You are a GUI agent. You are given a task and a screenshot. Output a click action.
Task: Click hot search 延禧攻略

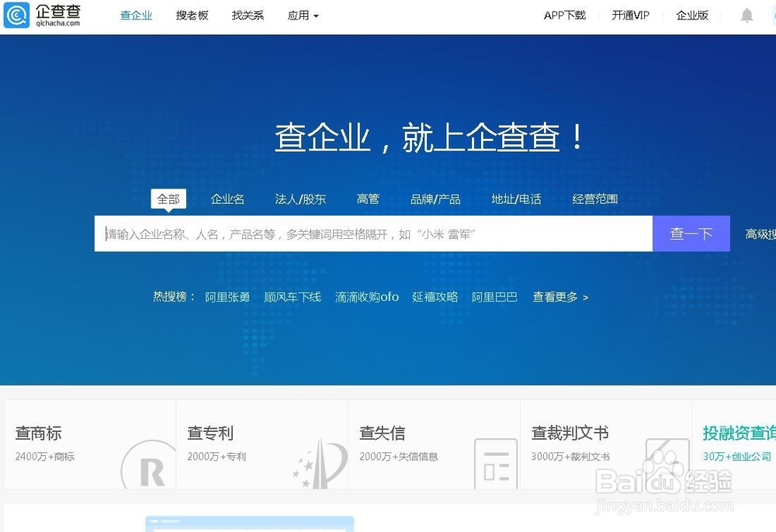435,297
